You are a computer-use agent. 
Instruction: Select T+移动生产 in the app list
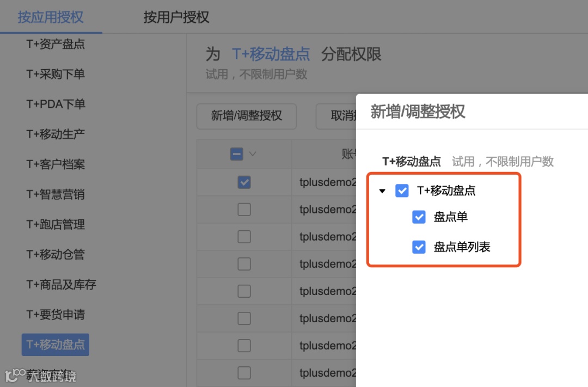click(56, 134)
